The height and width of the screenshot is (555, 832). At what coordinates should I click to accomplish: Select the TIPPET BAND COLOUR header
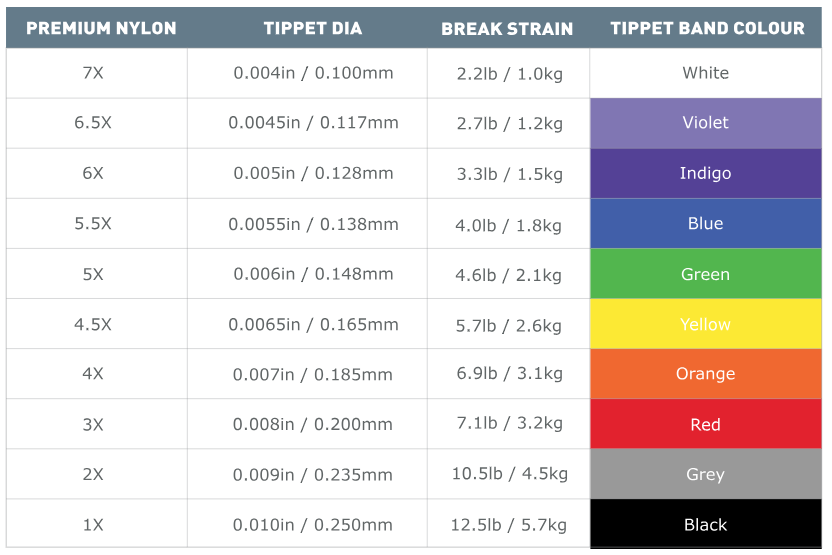click(x=707, y=28)
